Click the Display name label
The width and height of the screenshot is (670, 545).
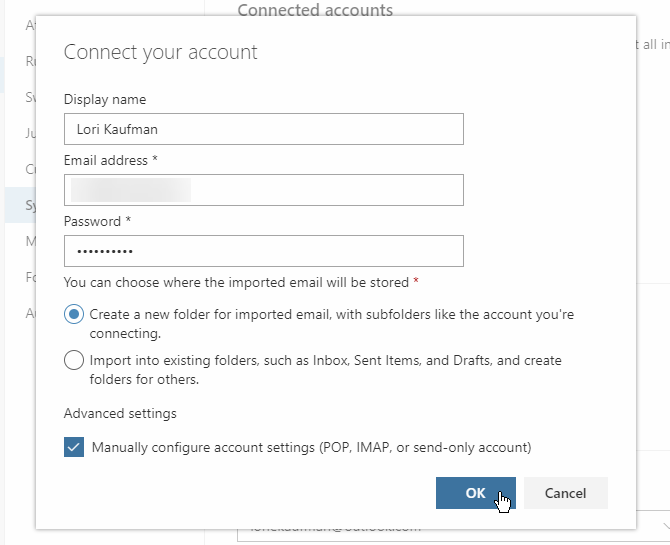[105, 99]
